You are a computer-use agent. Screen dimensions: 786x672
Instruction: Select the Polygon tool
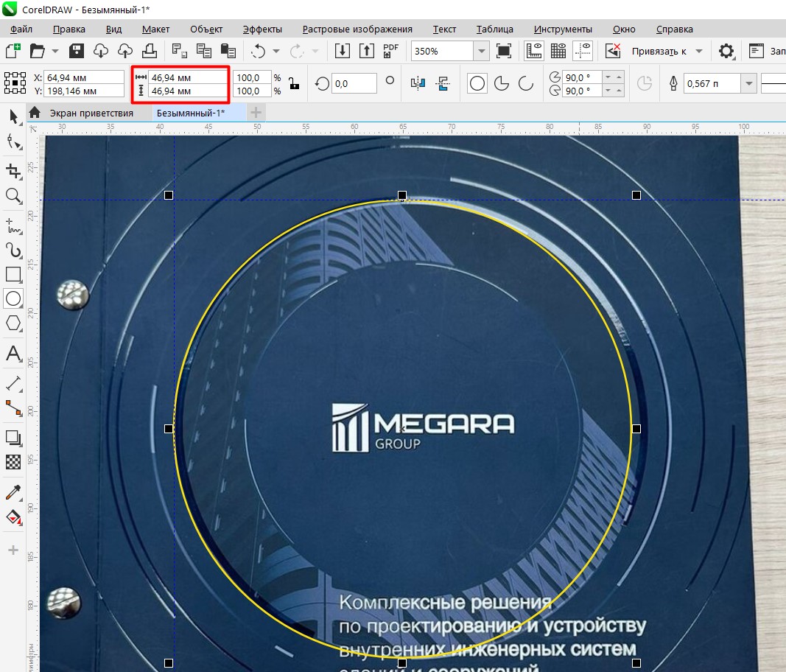coord(13,323)
